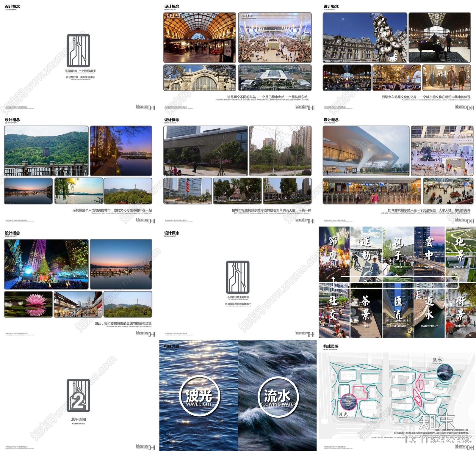Click the circuit logo above '心灵枢纽的主要功能'
Viewport: 476px width, 451px height.
point(238,277)
